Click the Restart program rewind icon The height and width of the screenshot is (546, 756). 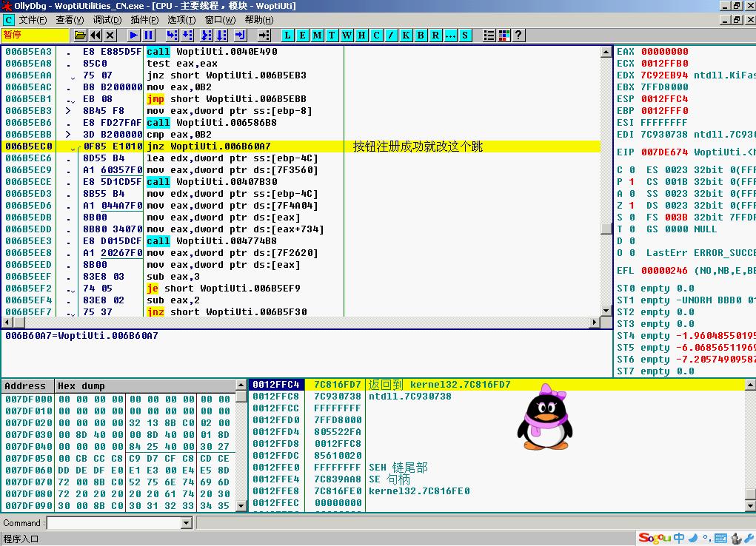pos(95,36)
